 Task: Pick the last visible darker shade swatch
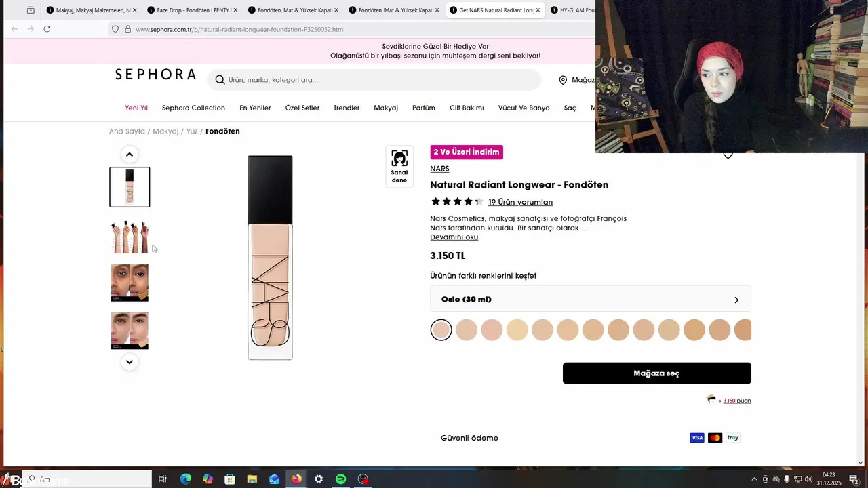click(743, 330)
